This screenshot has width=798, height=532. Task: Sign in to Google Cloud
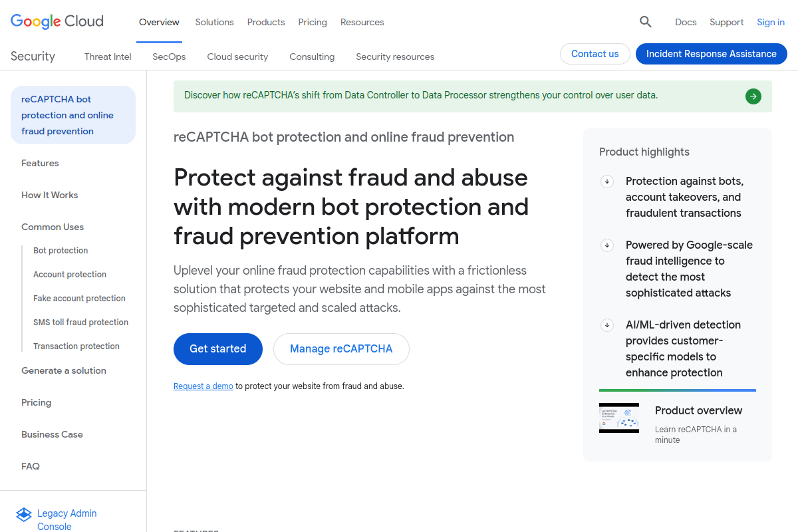(x=770, y=21)
